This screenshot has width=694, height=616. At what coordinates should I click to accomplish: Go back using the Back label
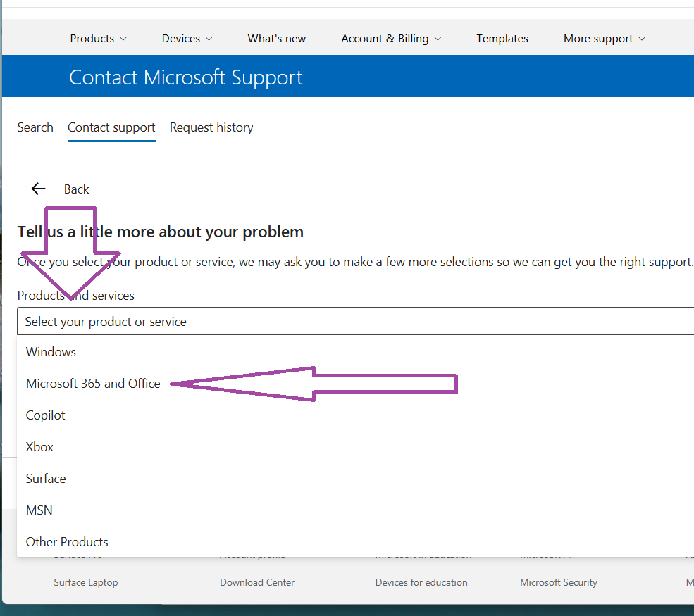point(77,189)
